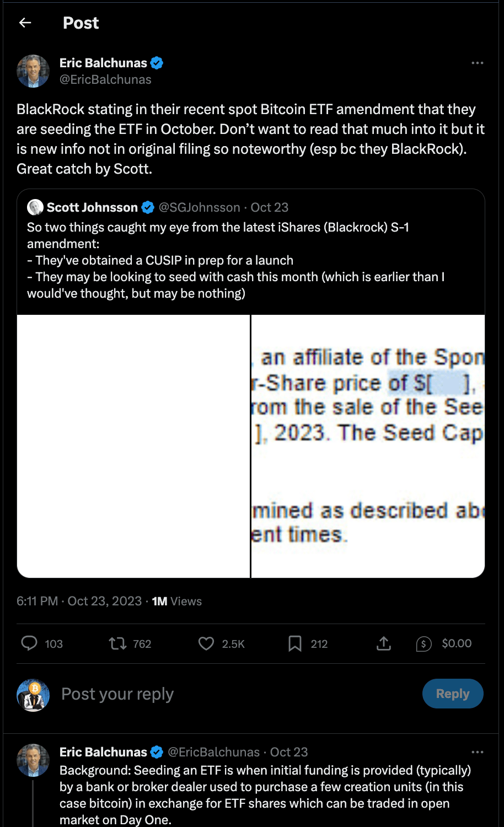Open more options on the Background reply
This screenshot has height=827, width=504.
[x=478, y=752]
